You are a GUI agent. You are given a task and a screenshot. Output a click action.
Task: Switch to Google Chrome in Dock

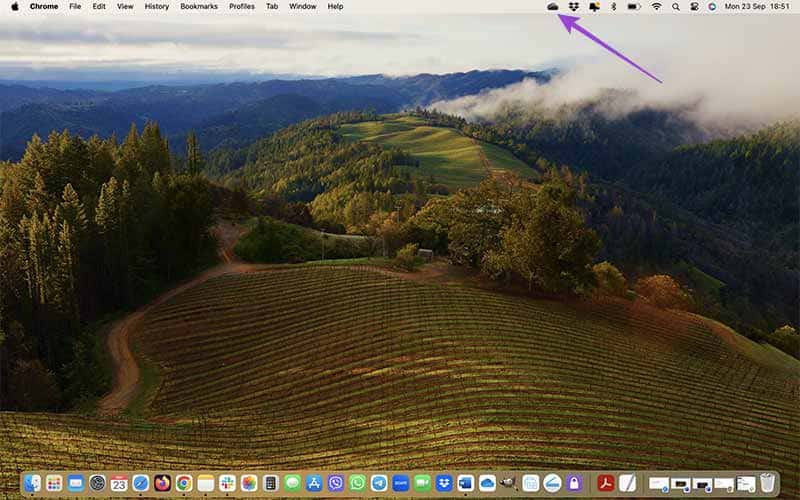click(x=184, y=483)
